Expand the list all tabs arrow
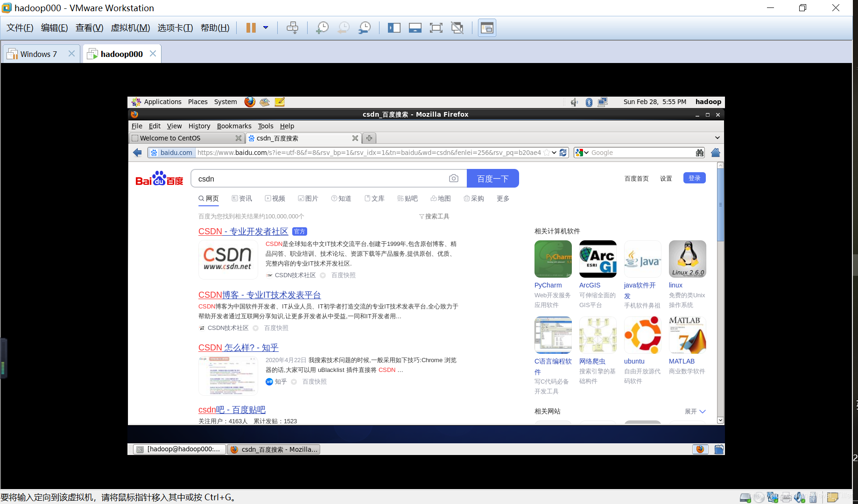Screen dimensions: 858x504 [717, 138]
